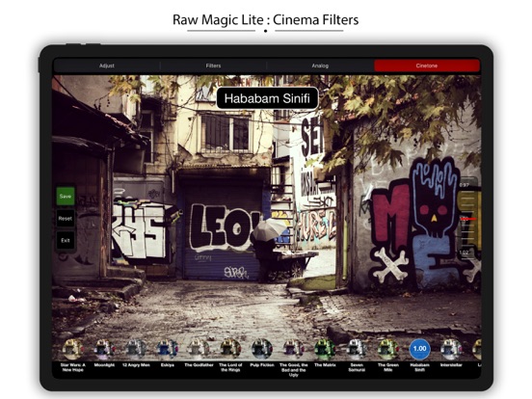The width and height of the screenshot is (532, 399).
Task: Click the green Save button
Action: point(66,196)
